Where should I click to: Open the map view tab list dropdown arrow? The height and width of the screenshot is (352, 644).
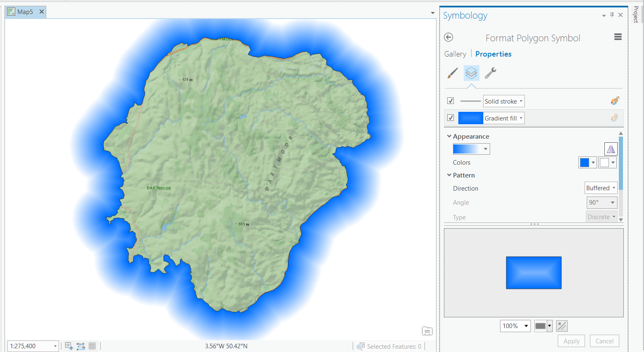click(x=432, y=13)
